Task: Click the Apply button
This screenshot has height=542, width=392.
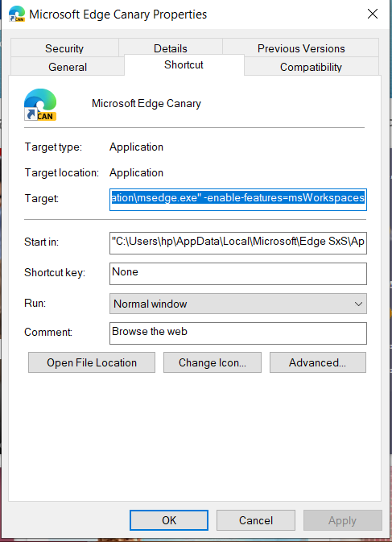Action: coord(342,520)
